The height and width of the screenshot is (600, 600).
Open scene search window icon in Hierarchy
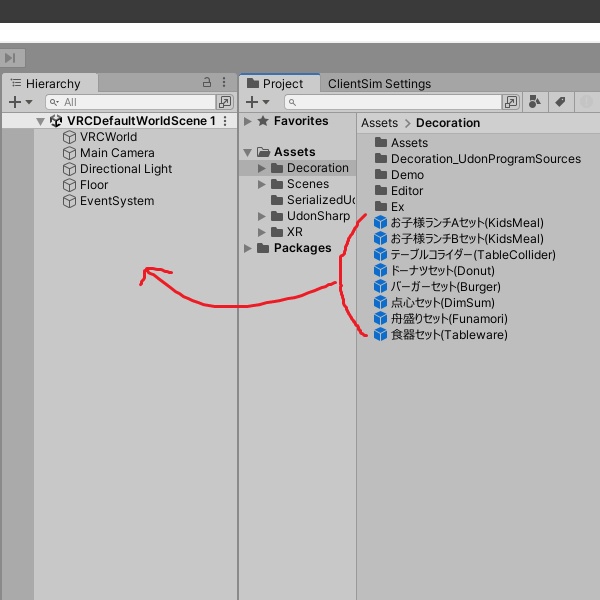(225, 102)
